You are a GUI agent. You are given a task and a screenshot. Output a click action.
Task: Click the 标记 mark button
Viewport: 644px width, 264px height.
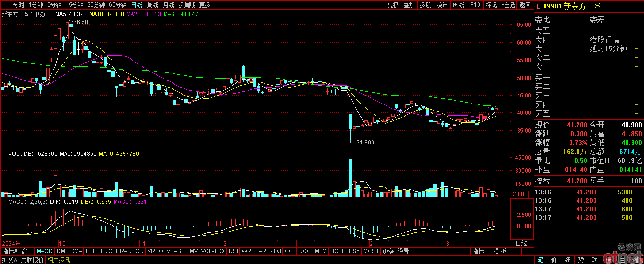pyautogui.click(x=491, y=5)
